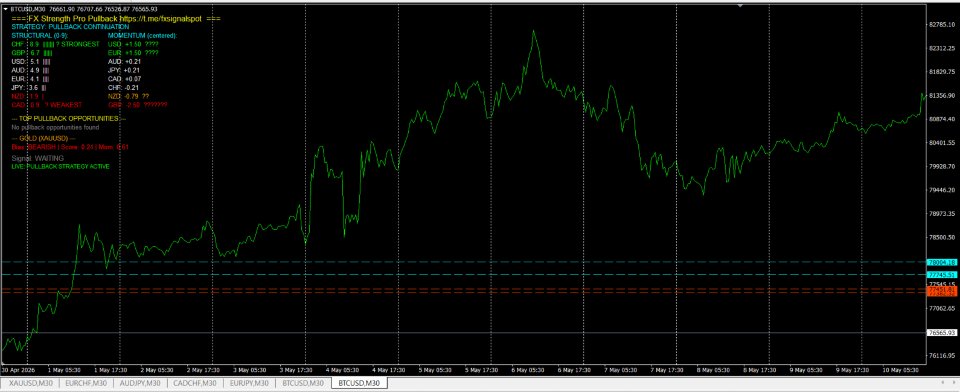Go to the CADCHF,M30 chart tab
This screenshot has height=392, width=960.
[195, 383]
